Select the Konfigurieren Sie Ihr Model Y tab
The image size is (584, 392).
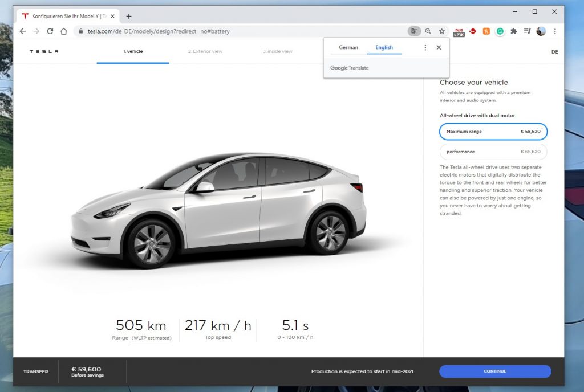(68, 16)
